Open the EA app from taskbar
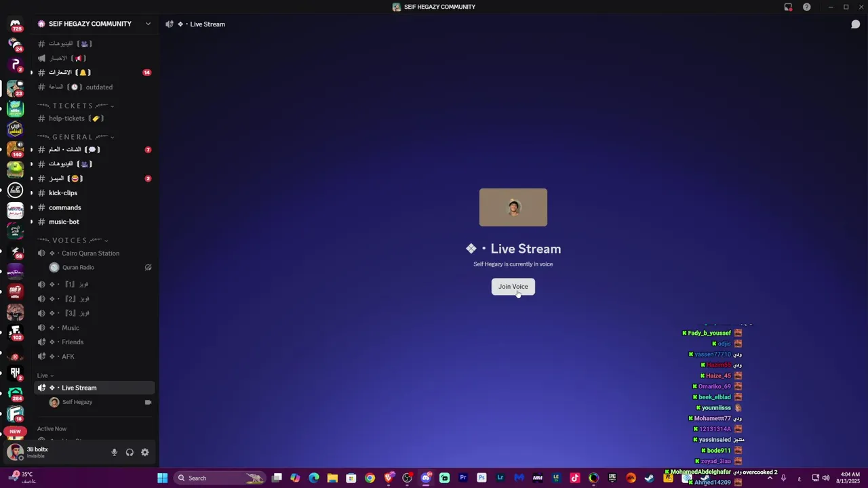The width and height of the screenshot is (868, 488). point(631,478)
